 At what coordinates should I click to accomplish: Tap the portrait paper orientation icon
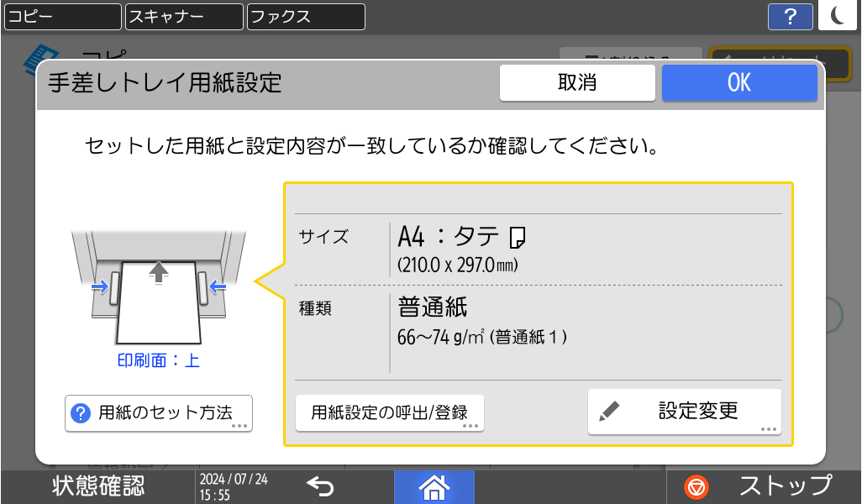click(518, 238)
